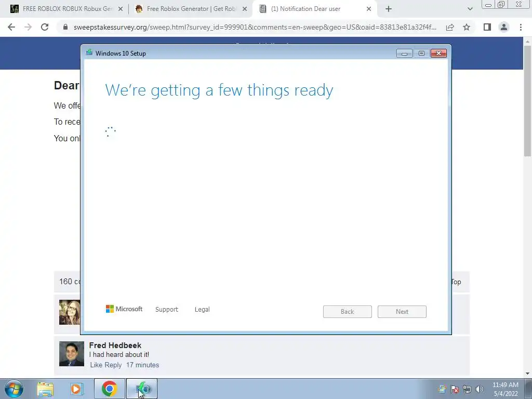This screenshot has height=399, width=532.
Task: Open the Windows Start button
Action: [14, 389]
